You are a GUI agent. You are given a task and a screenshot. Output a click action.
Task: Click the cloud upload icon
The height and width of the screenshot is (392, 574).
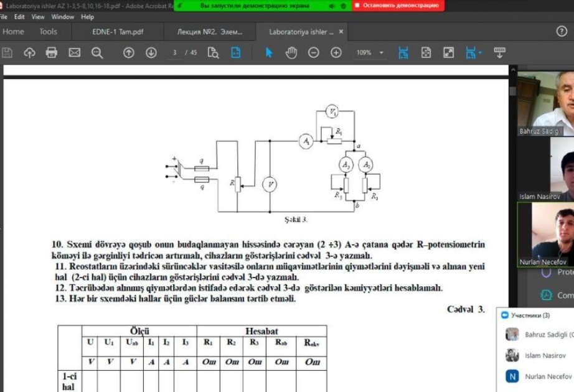[29, 53]
